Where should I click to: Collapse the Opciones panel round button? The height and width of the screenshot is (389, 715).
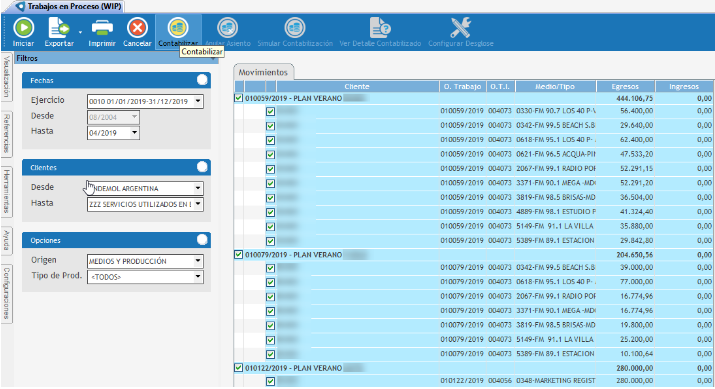point(202,240)
